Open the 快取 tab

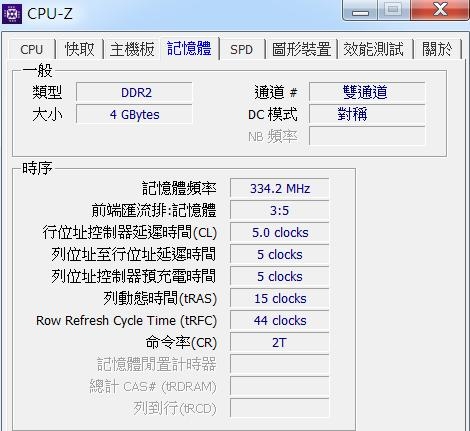pyautogui.click(x=79, y=50)
